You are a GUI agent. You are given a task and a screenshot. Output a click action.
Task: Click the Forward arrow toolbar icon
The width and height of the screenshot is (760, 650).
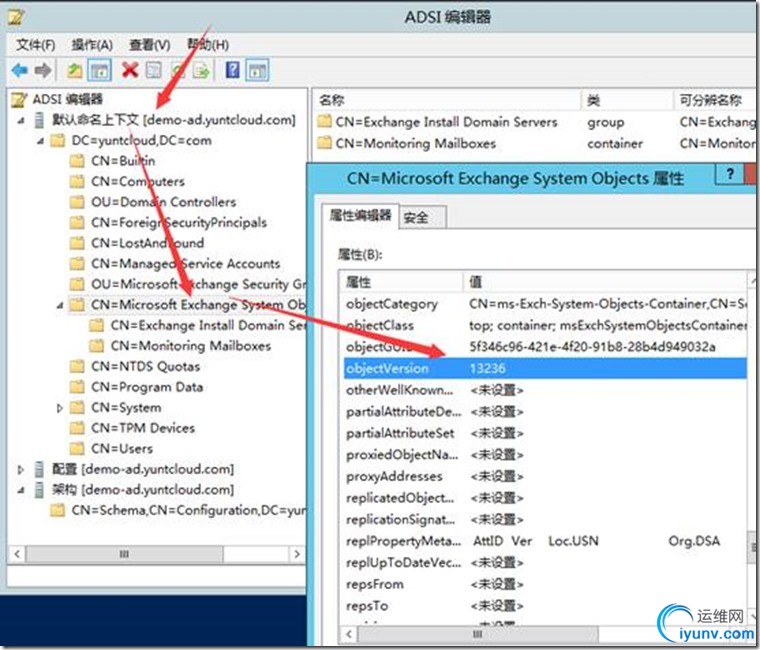click(x=43, y=71)
